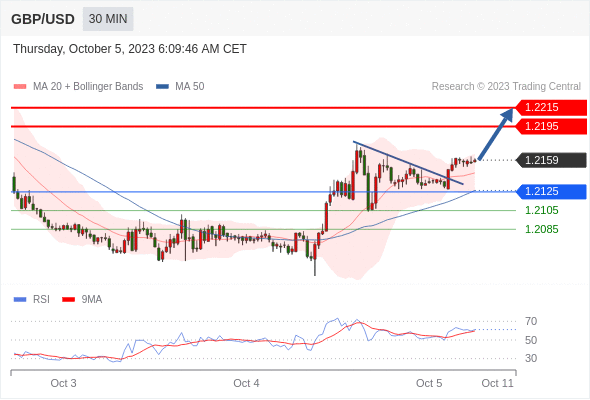590x400 pixels.
Task: Click the 1.2085 support level label
Action: pyautogui.click(x=541, y=229)
